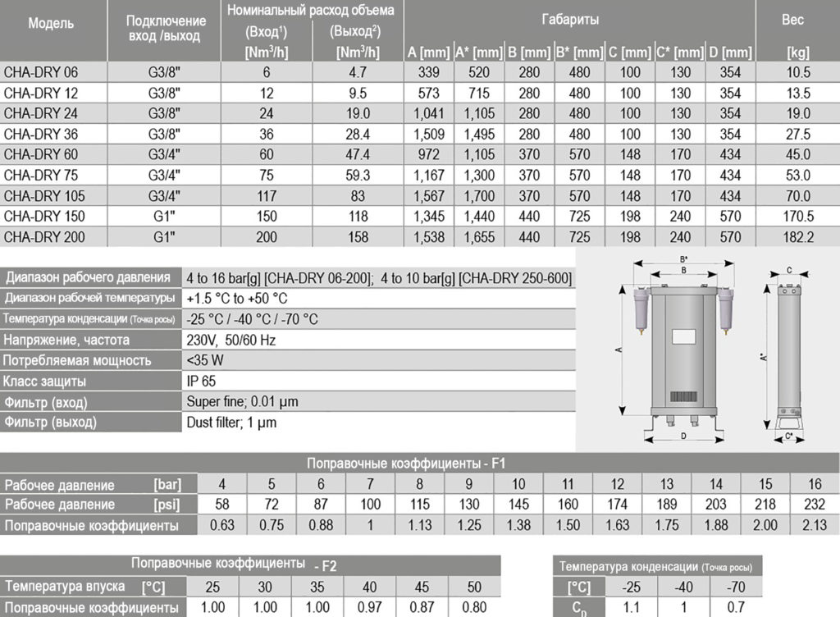Click the outlet flow value 59.3
Viewport: 840px width, 617px height.
[358, 175]
